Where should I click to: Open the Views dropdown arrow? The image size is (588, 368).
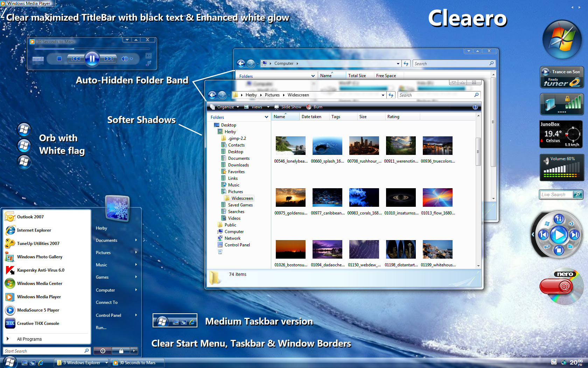click(x=268, y=107)
